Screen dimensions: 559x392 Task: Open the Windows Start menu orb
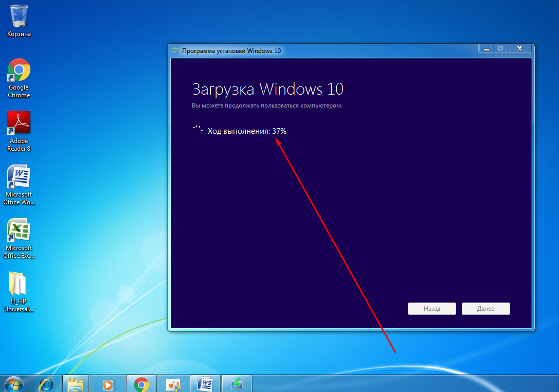coord(13,384)
